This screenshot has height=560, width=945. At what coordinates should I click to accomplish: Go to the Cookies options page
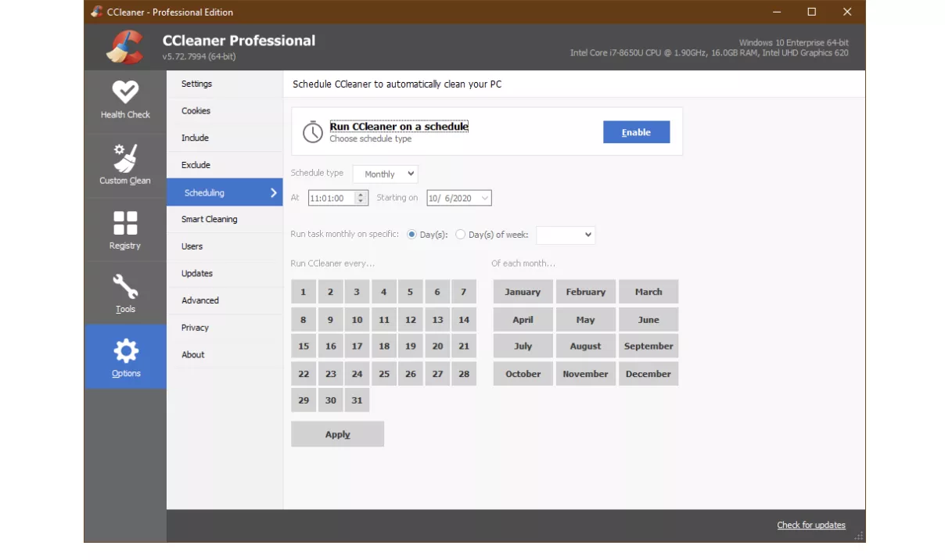pos(196,111)
